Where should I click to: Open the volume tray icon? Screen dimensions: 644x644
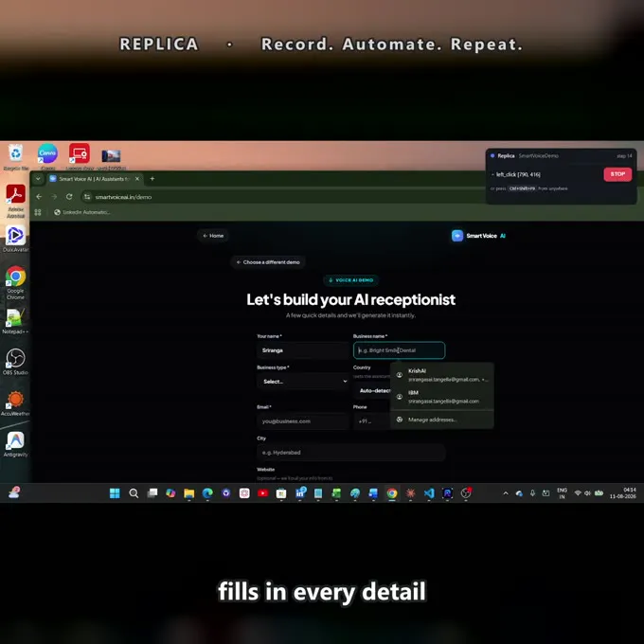[588, 492]
